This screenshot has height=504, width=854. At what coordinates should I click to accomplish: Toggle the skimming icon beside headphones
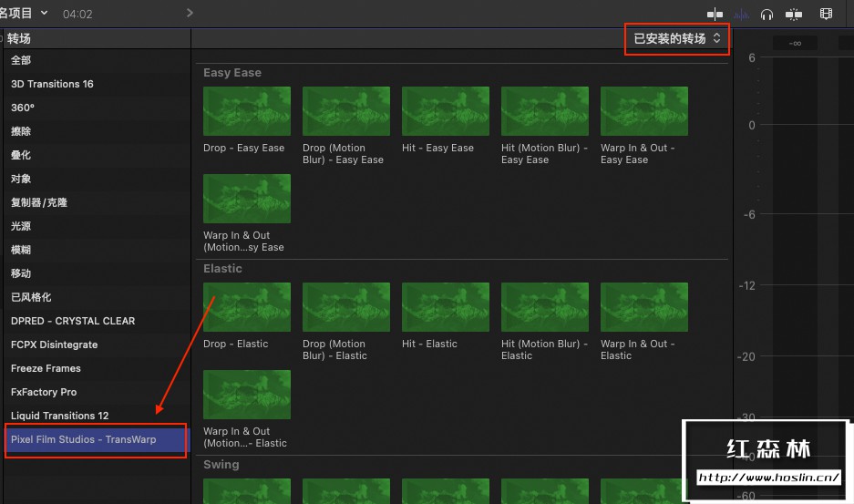coord(794,15)
